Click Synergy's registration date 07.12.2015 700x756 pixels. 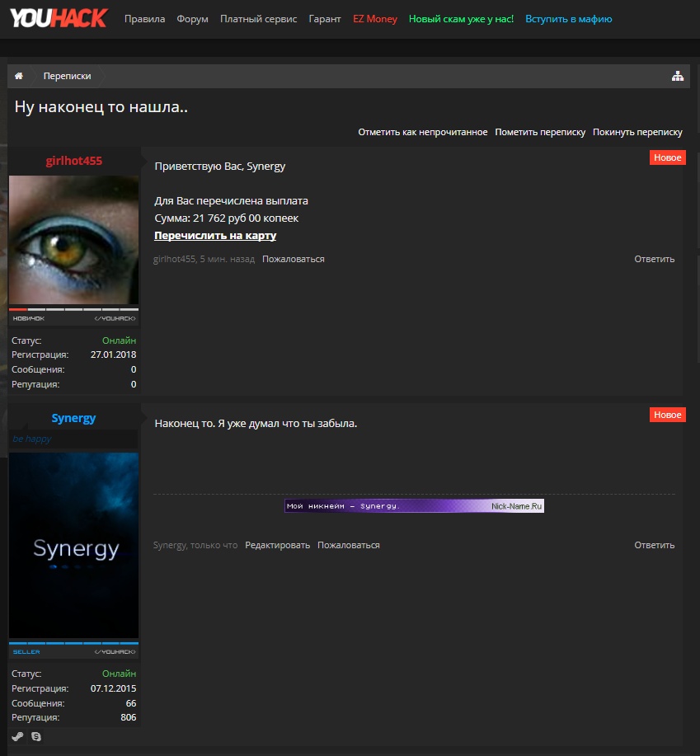point(113,688)
